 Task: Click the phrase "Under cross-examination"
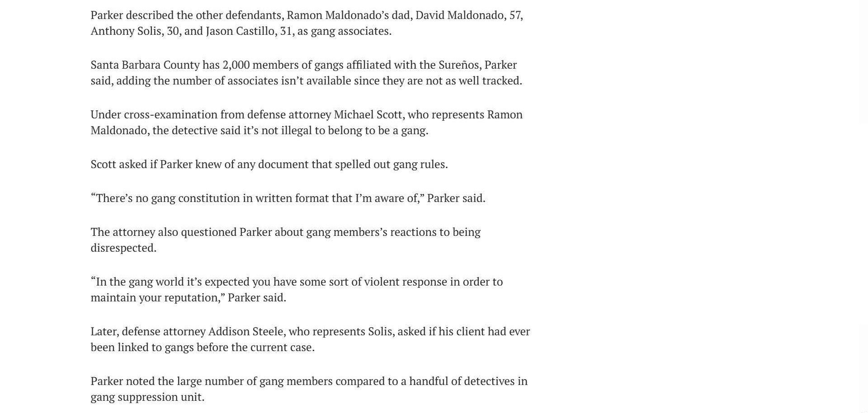[155, 115]
